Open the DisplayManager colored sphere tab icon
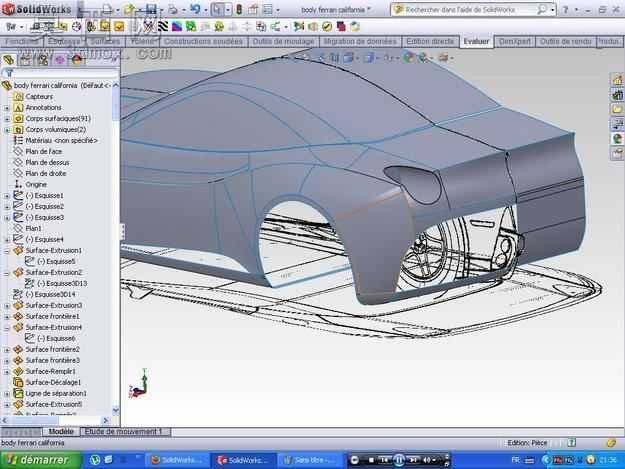The height and width of the screenshot is (469, 625). [77, 60]
